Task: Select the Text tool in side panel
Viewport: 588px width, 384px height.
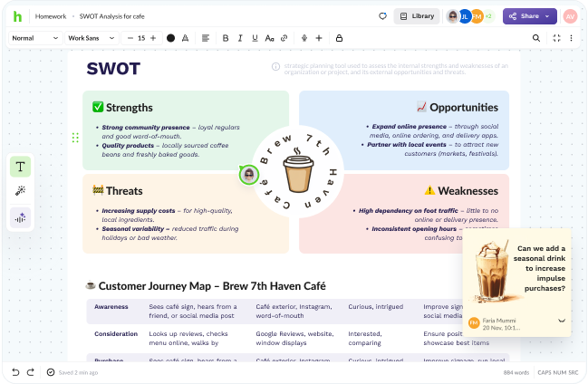Action: point(20,167)
